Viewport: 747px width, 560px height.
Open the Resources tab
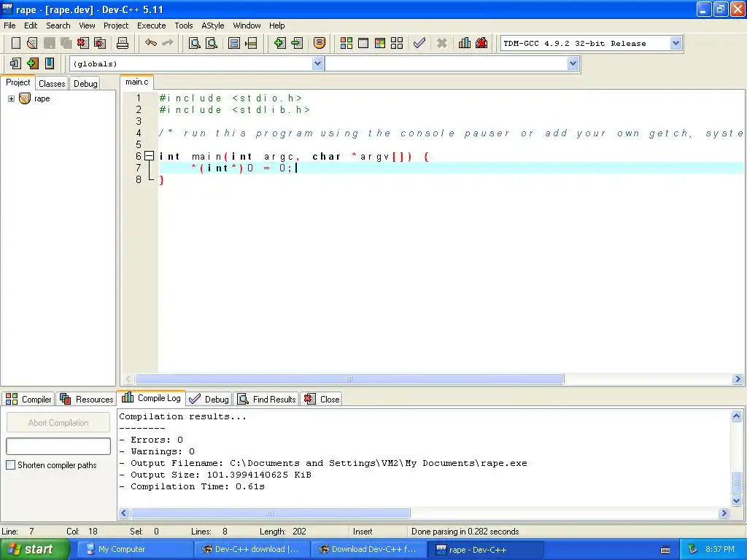point(87,399)
